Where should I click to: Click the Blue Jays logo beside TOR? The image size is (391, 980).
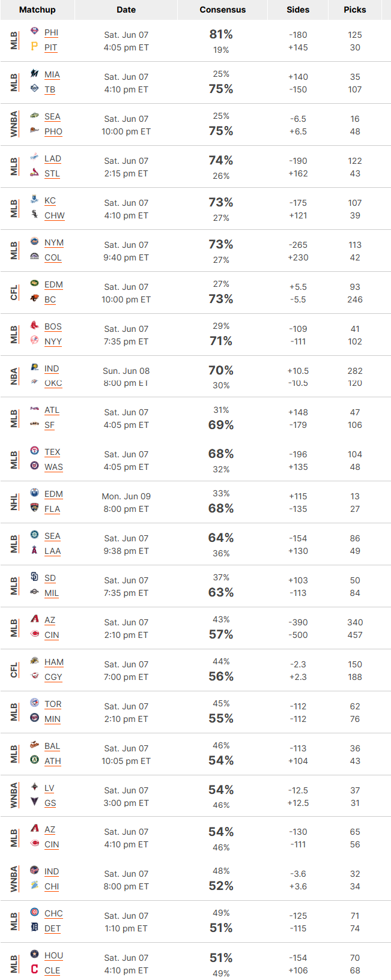[x=34, y=703]
